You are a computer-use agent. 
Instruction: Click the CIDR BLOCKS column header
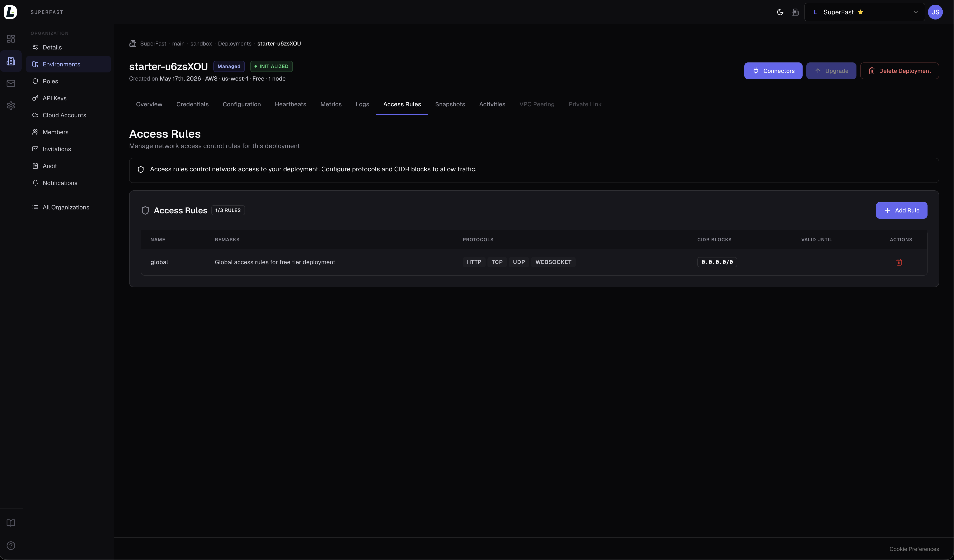coord(714,240)
